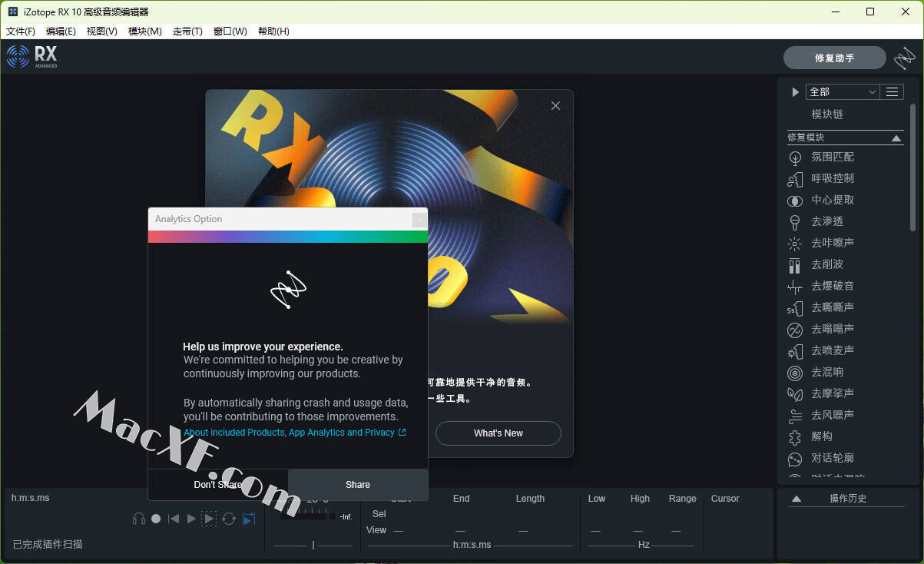Open the 去嗡嗡声 de-hum module icon
The image size is (924, 564).
[795, 330]
